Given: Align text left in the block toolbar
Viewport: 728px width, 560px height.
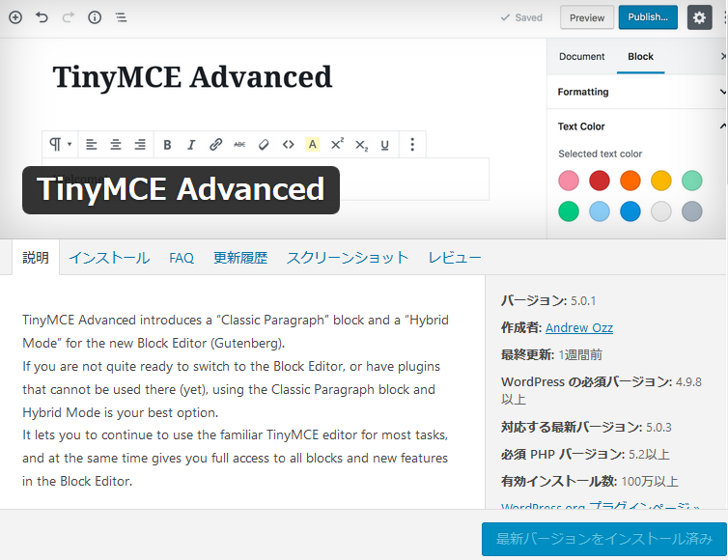Looking at the screenshot, I should click(92, 145).
